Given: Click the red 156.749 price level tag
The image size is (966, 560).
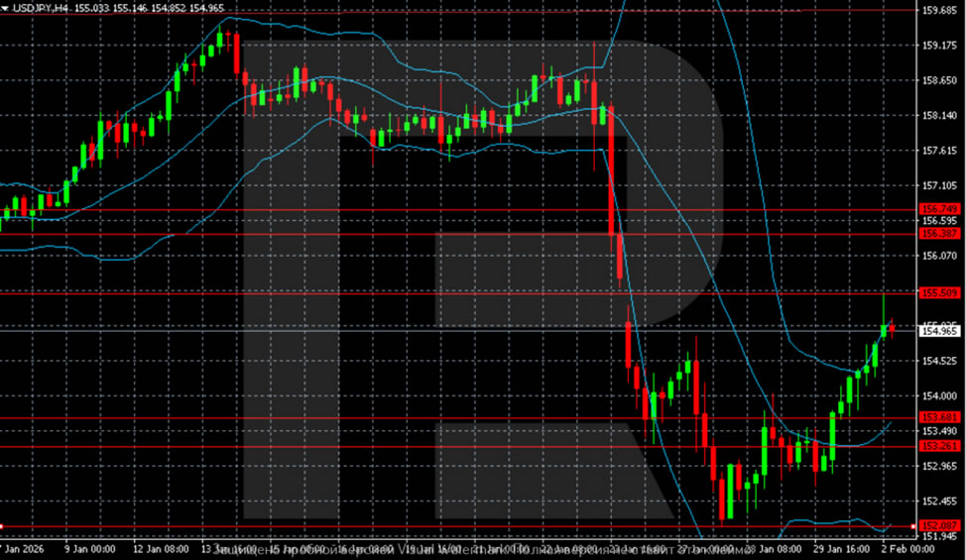Looking at the screenshot, I should [x=939, y=209].
